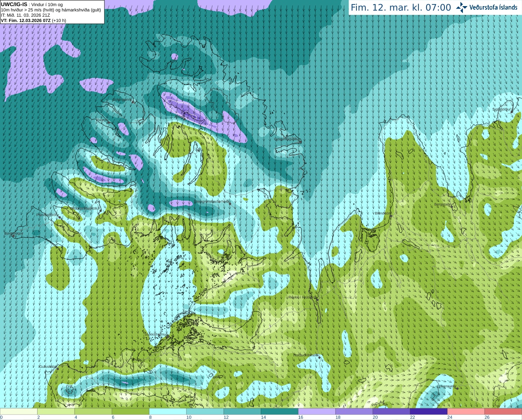This screenshot has height=420, width=522.
Task: Select the 6–8 m/s olive green legend swatch
Action: coord(130,412)
